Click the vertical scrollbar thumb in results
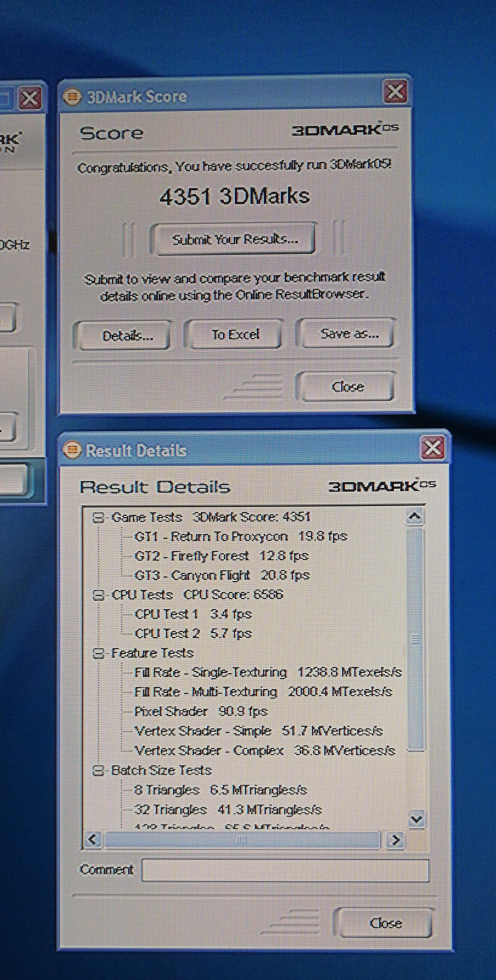The image size is (496, 980). click(x=415, y=639)
